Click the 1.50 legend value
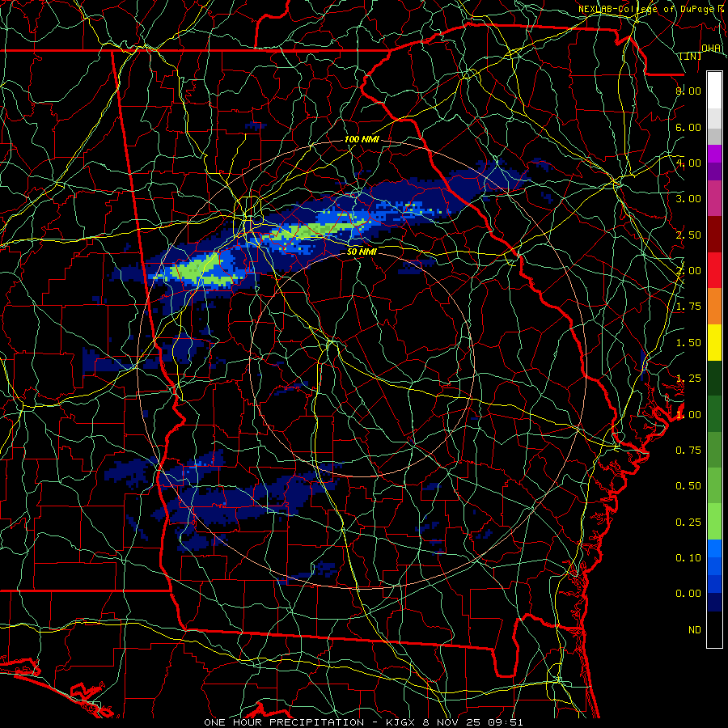This screenshot has height=728, width=728. coord(688,343)
